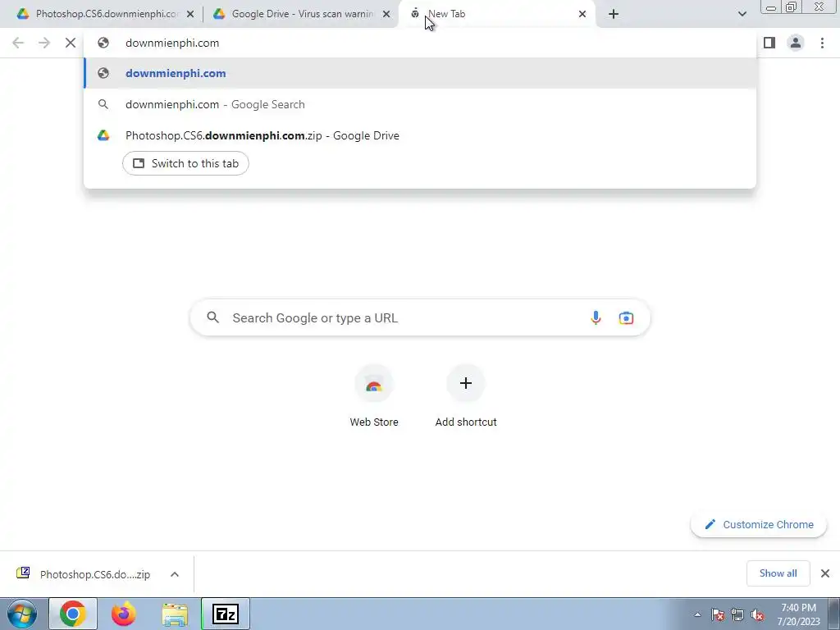Close the Photoshop.CS6 tab
The image size is (840, 630).
click(x=190, y=15)
